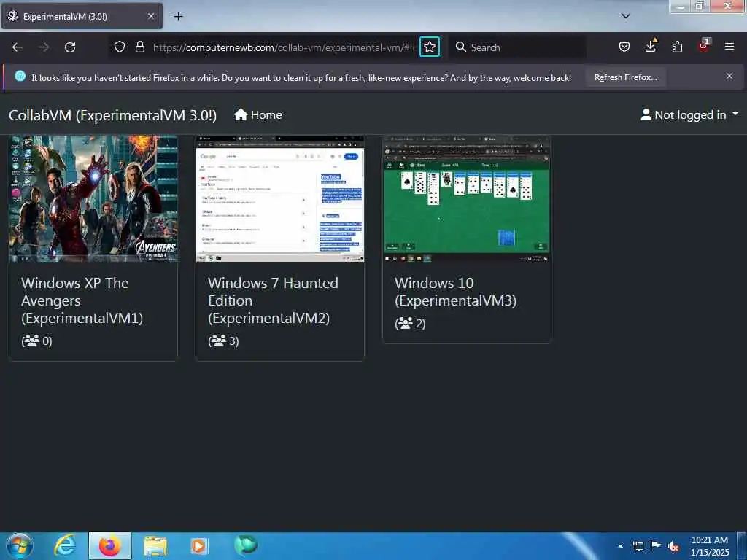This screenshot has height=560, width=747.
Task: Click the muted volume tray icon
Action: coord(673,547)
